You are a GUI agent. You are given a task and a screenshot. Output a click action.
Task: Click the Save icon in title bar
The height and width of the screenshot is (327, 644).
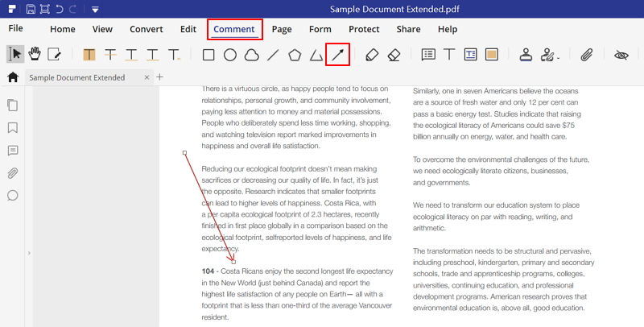[31, 9]
